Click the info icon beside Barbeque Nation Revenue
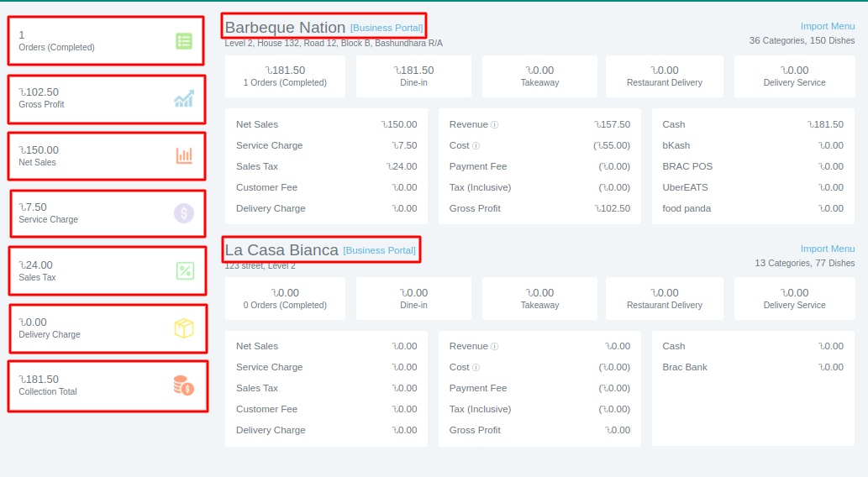This screenshot has height=477, width=868. (495, 125)
